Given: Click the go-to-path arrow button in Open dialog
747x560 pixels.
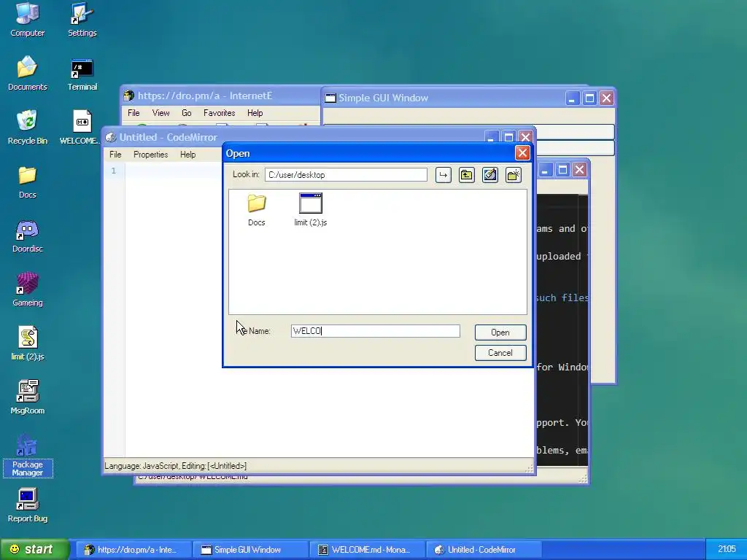Looking at the screenshot, I should 443,175.
